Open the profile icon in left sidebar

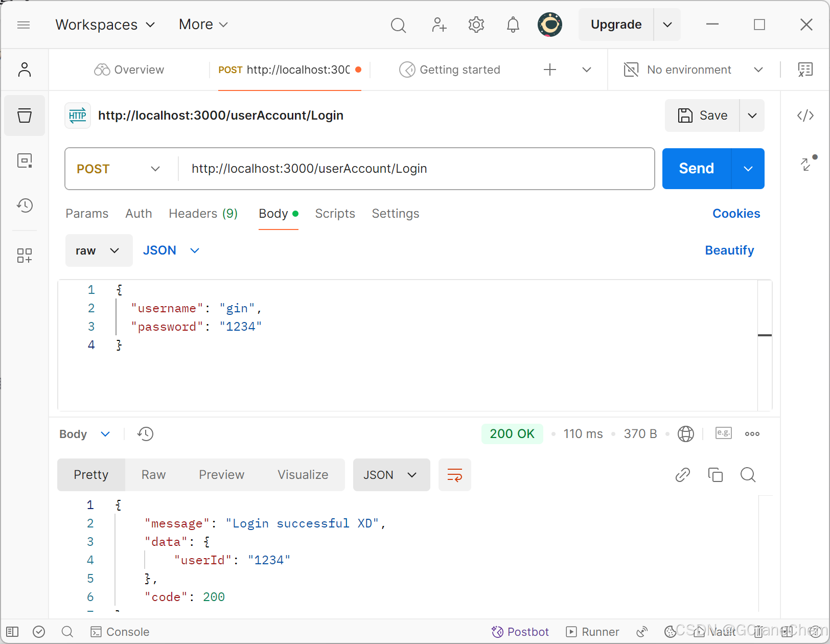tap(25, 70)
